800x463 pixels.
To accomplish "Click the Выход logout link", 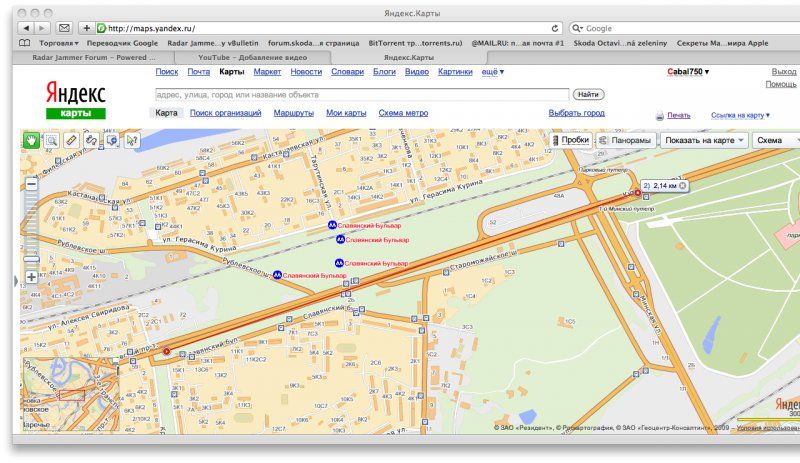I will click(784, 72).
